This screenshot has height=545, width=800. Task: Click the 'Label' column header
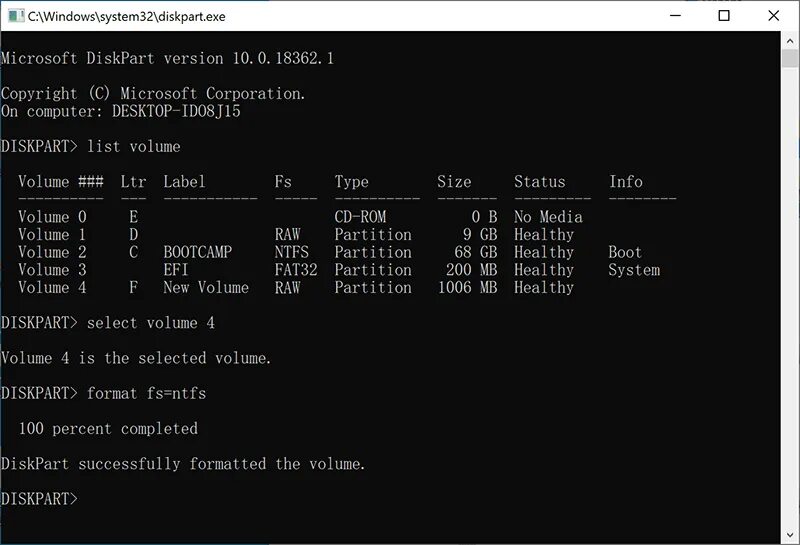[184, 182]
